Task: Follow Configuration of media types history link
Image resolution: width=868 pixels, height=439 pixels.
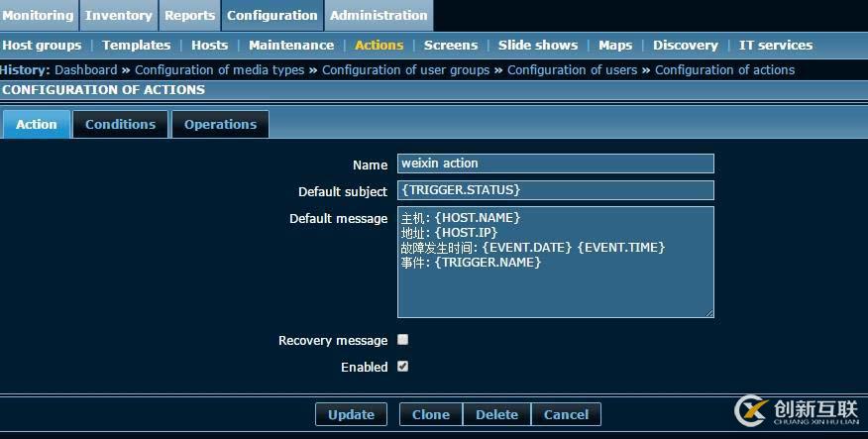Action: 220,70
